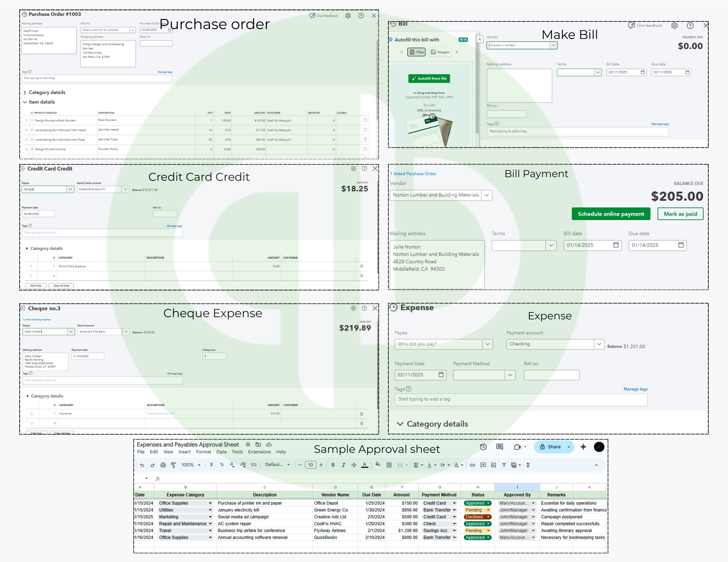Image resolution: width=728 pixels, height=562 pixels.
Task: Open the Insert menu in the sheet
Action: [x=185, y=452]
